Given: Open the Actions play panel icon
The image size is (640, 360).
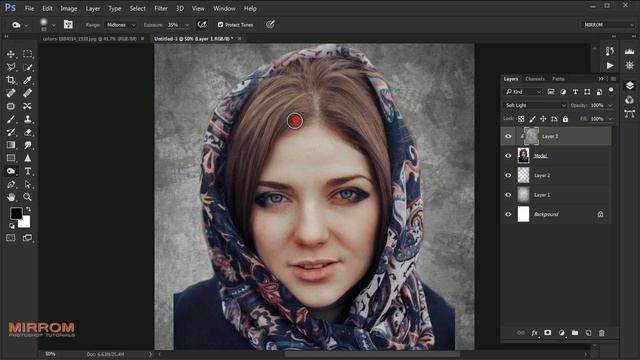Looking at the screenshot, I should [x=610, y=65].
